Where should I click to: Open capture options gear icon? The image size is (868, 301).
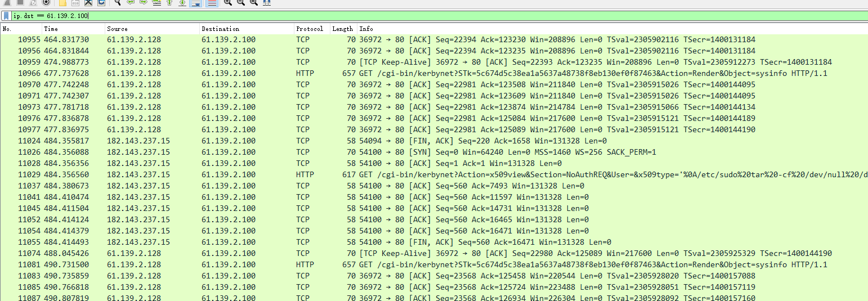47,2
